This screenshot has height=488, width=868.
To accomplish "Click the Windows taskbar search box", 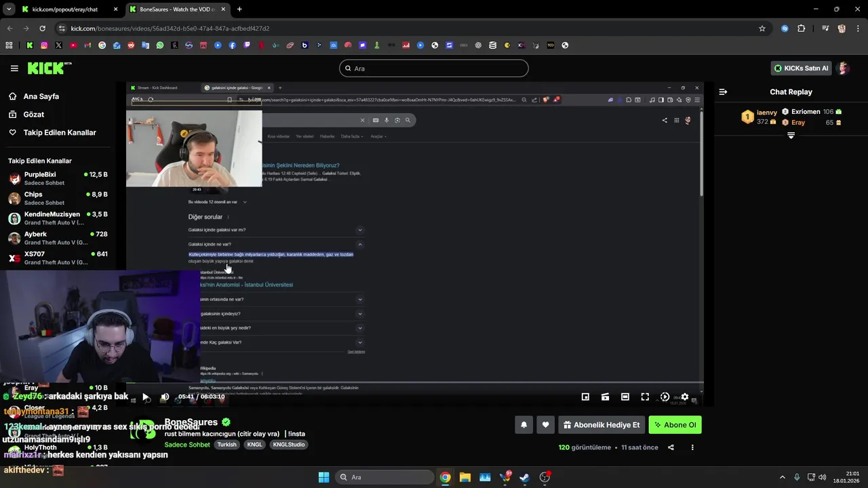I will point(384,477).
